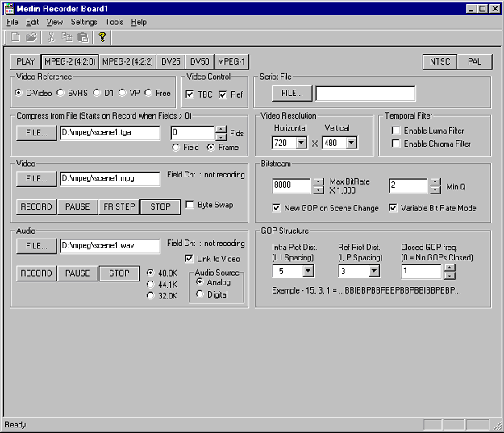The width and height of the screenshot is (504, 433).
Task: Increase Max BitRate with up arrow
Action: tap(319, 182)
